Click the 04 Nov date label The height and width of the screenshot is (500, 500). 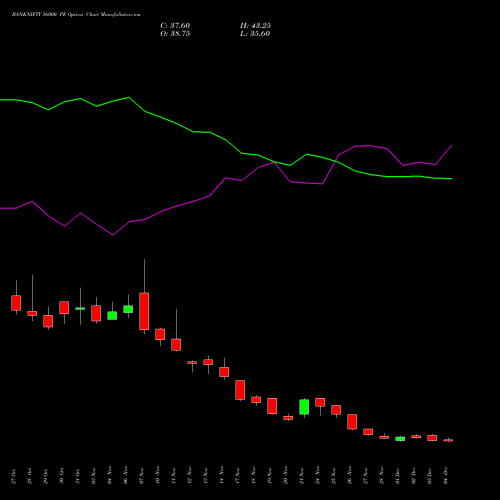pyautogui.click(x=110, y=475)
